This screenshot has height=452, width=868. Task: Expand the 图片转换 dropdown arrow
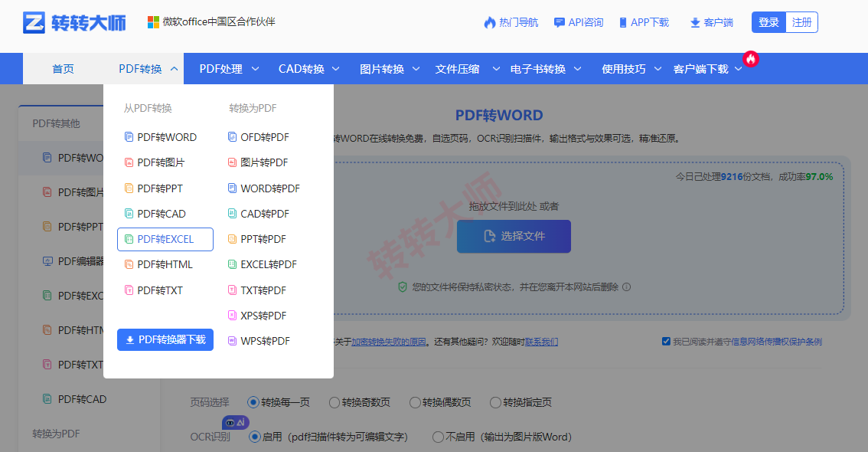(x=416, y=69)
